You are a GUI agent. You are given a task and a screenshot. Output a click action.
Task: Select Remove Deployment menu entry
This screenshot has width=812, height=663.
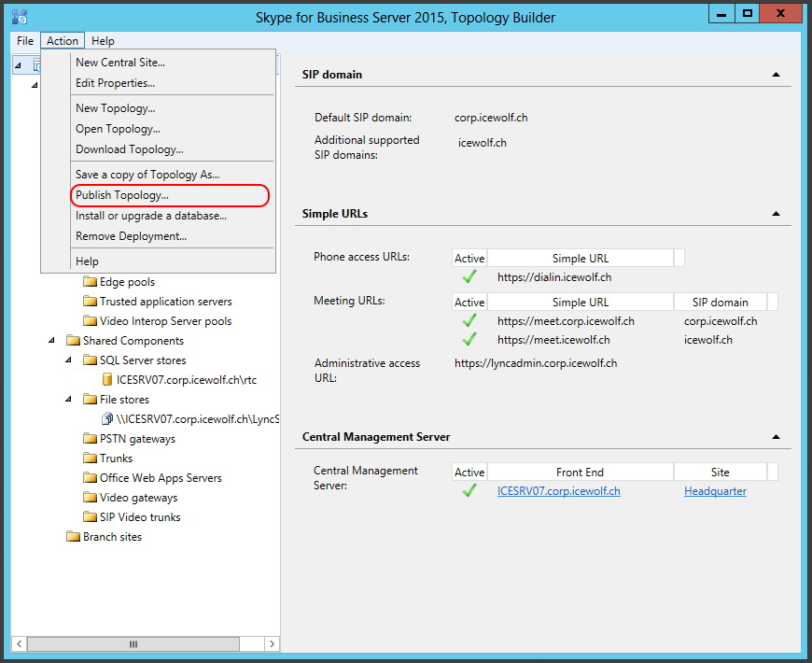[131, 236]
